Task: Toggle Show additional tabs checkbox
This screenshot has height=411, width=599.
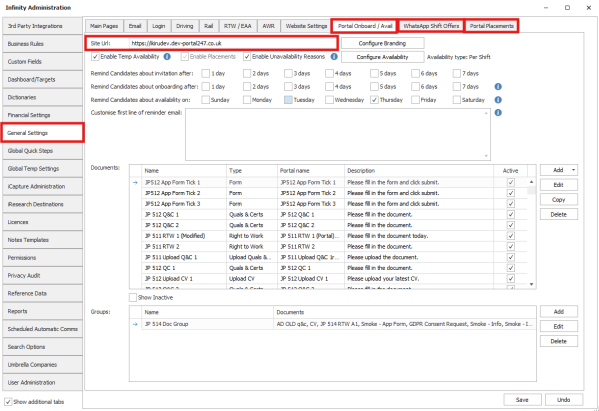Action: click(x=8, y=402)
